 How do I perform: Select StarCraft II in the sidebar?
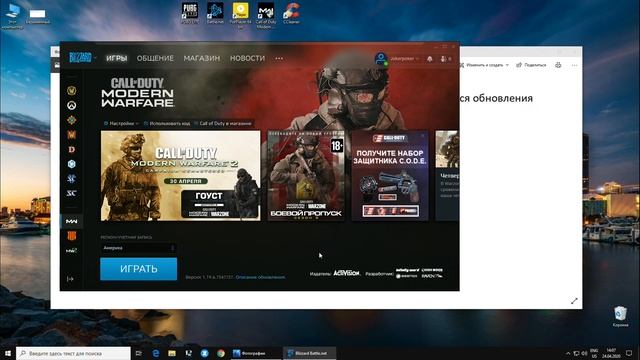71,178
